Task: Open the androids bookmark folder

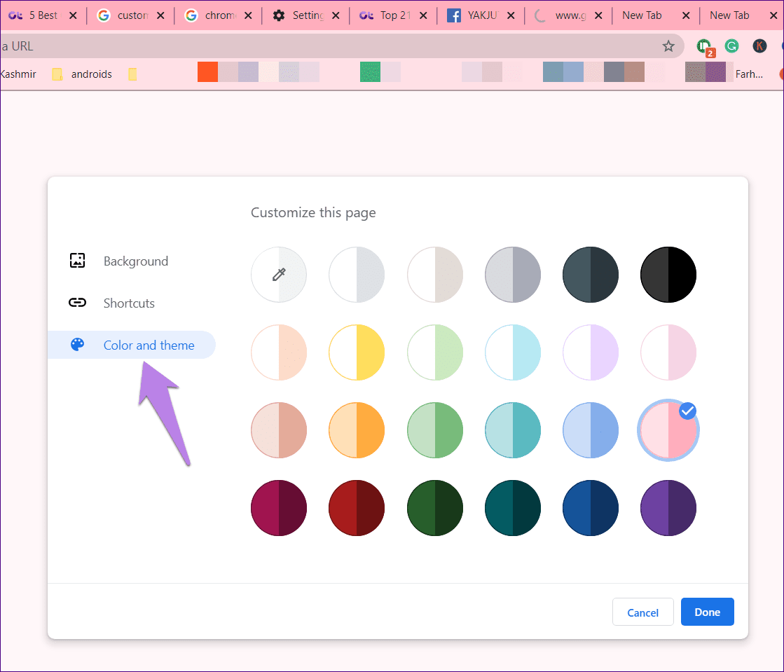Action: (x=82, y=74)
